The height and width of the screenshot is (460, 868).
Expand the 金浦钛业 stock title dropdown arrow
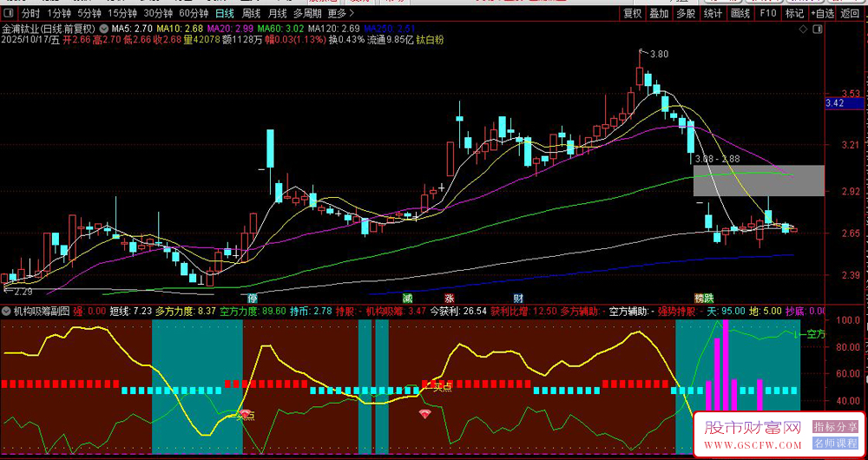[104, 28]
